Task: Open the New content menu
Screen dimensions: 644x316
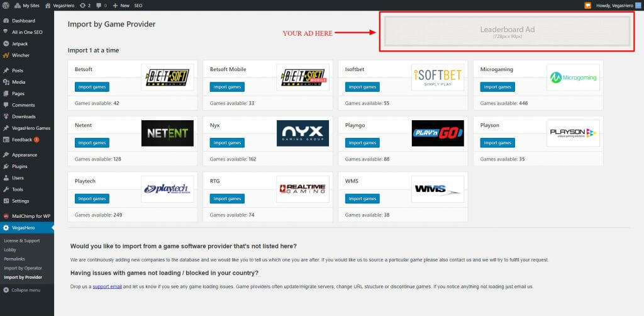Action: [121, 6]
